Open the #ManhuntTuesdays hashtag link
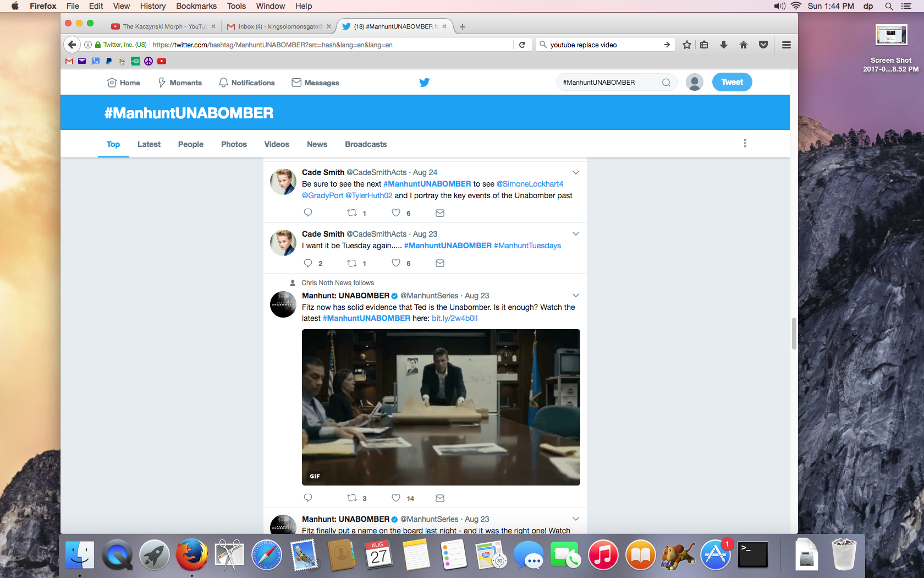This screenshot has height=578, width=924. tap(527, 246)
